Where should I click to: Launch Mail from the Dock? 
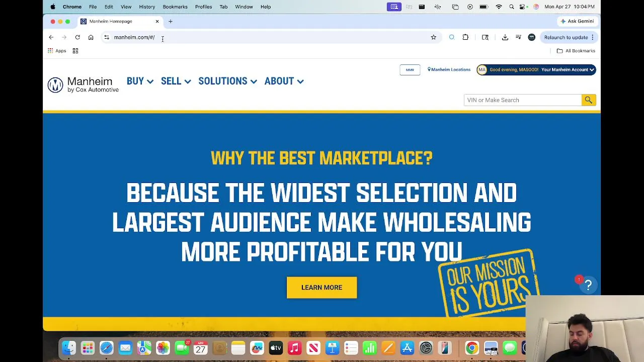(125, 348)
